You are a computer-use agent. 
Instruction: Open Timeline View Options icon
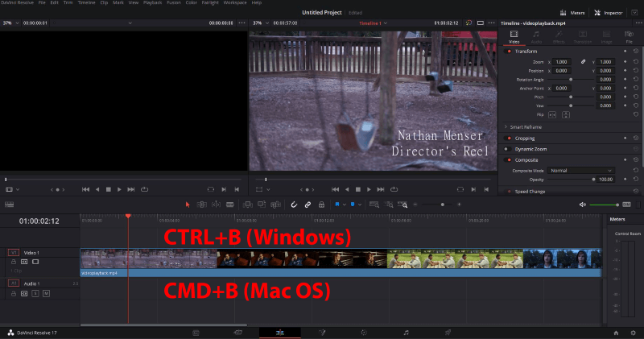9,205
